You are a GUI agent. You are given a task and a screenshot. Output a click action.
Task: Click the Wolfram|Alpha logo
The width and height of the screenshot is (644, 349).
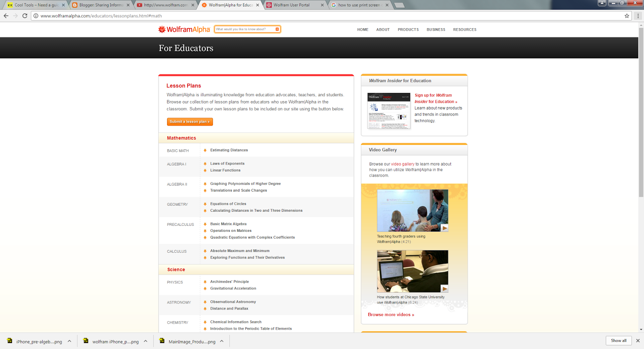[184, 29]
